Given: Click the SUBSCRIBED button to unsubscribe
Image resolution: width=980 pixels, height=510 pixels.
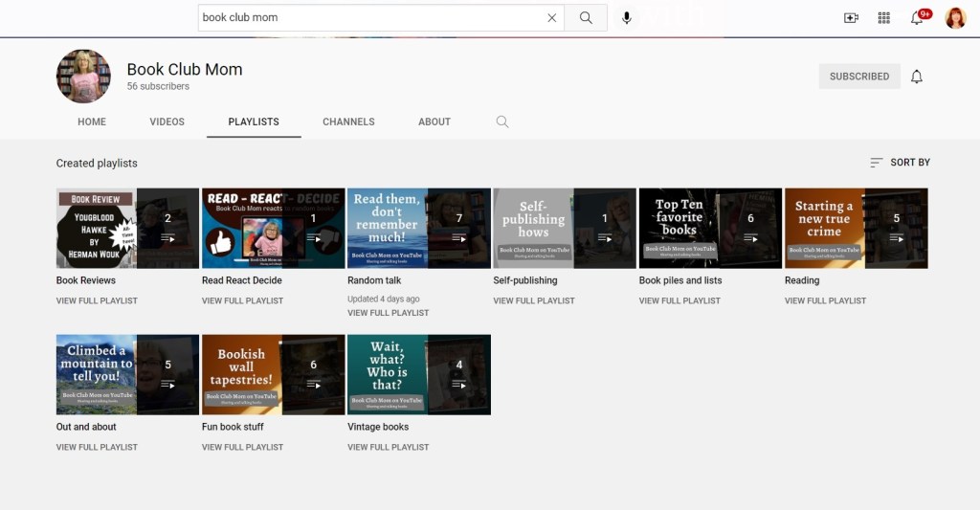Looking at the screenshot, I should (x=858, y=77).
